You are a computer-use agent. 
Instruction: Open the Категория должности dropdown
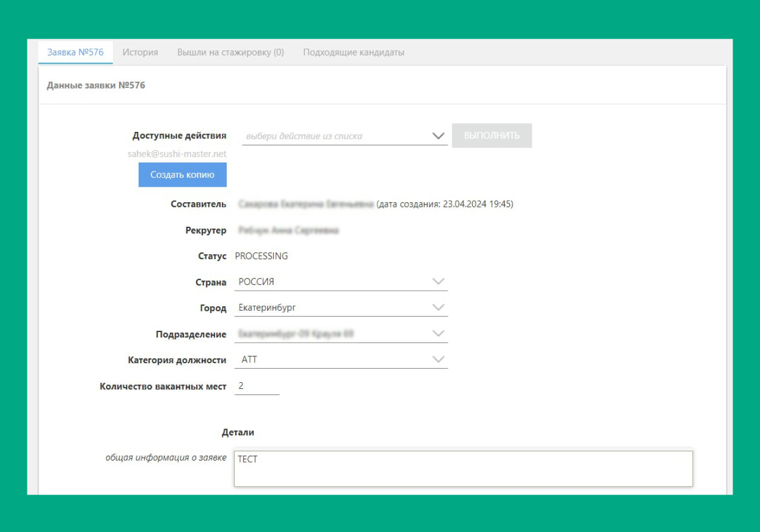[439, 359]
